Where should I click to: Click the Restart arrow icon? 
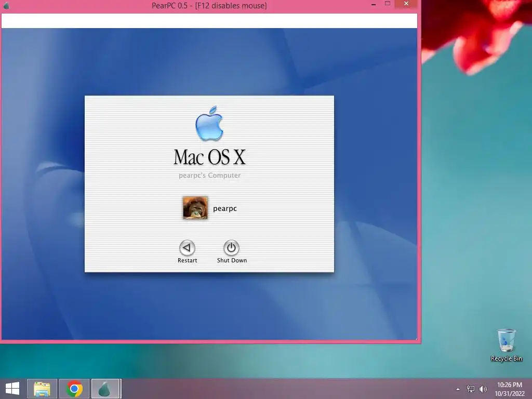187,248
